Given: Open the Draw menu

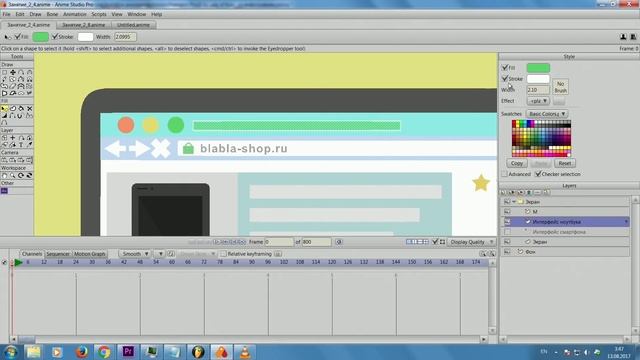Looking at the screenshot, I should [36, 14].
